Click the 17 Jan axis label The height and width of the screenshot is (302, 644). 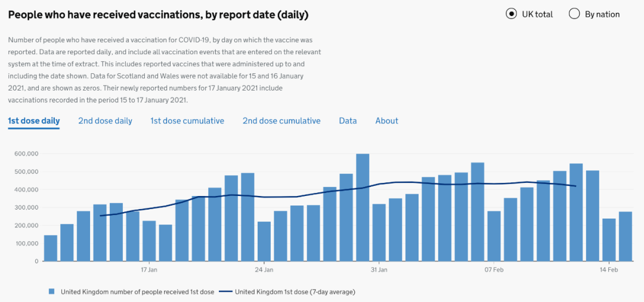(149, 270)
